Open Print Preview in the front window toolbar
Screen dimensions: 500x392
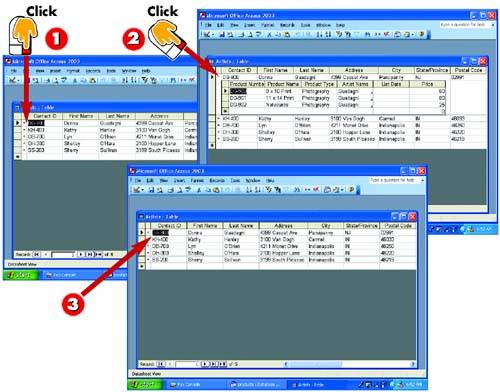pos(179,190)
